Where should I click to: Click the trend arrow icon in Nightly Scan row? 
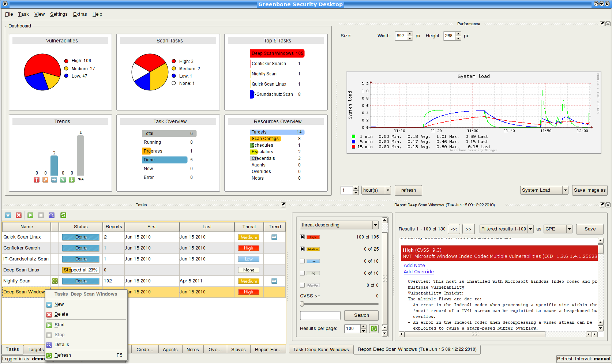tap(274, 281)
